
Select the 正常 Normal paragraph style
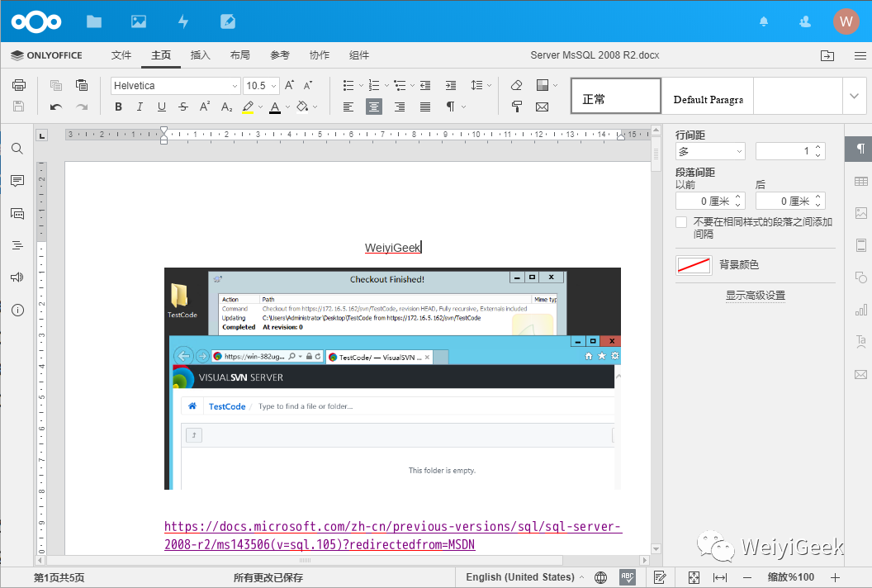[x=616, y=96]
